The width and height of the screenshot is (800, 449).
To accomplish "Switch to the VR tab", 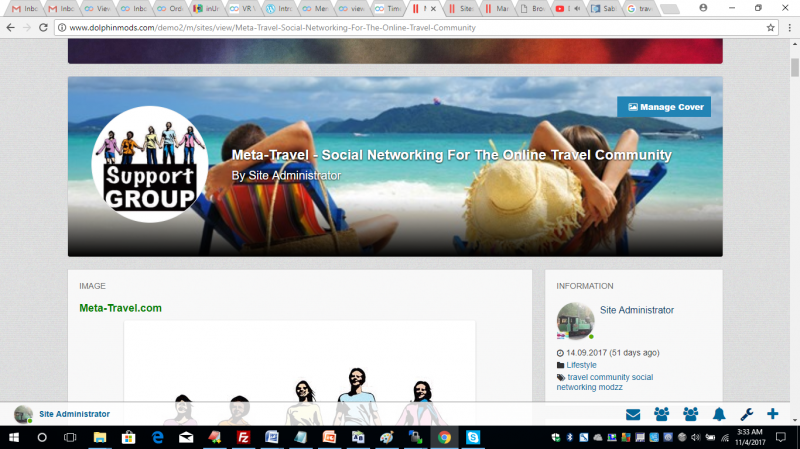I will tap(244, 9).
